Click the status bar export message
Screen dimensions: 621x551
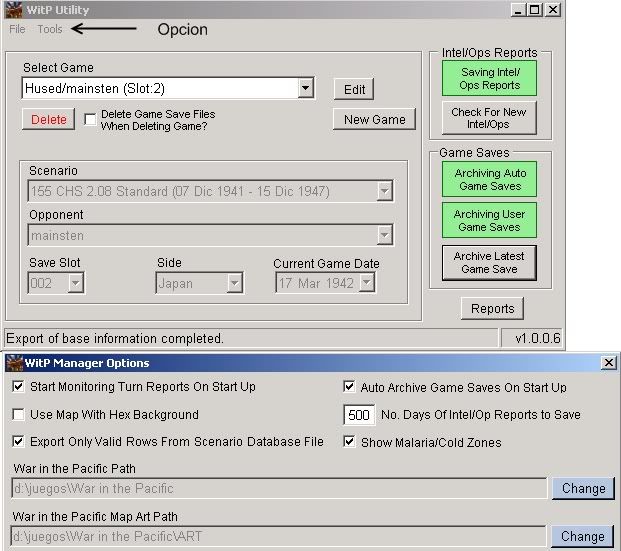(x=115, y=339)
